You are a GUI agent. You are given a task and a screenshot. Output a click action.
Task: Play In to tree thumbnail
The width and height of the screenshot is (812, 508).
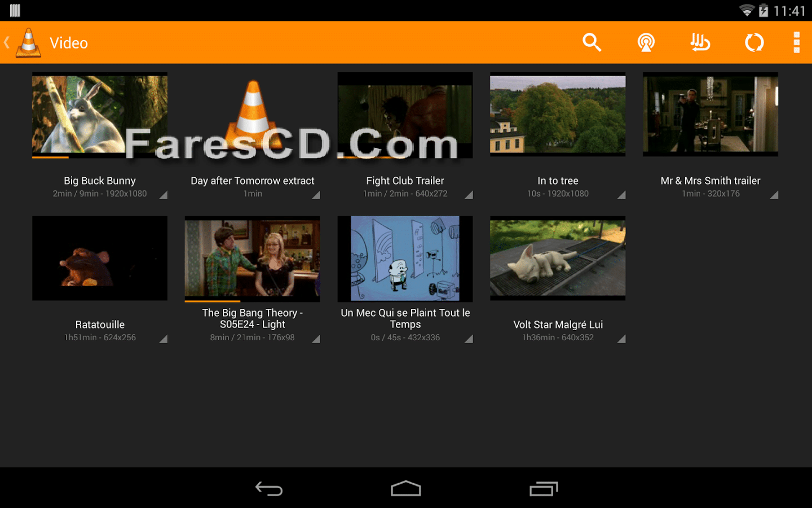point(558,115)
